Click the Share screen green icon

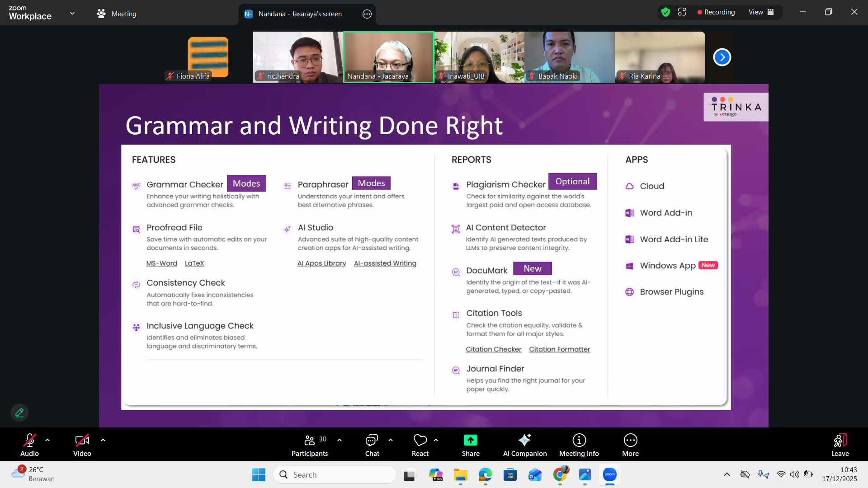[470, 440]
